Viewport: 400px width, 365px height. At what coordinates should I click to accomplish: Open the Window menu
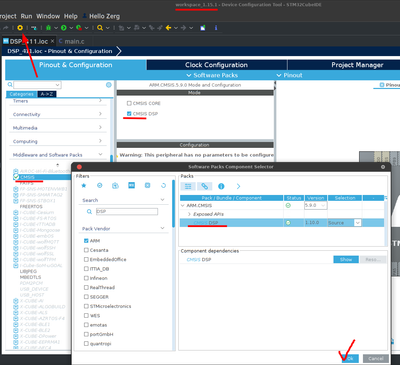48,16
